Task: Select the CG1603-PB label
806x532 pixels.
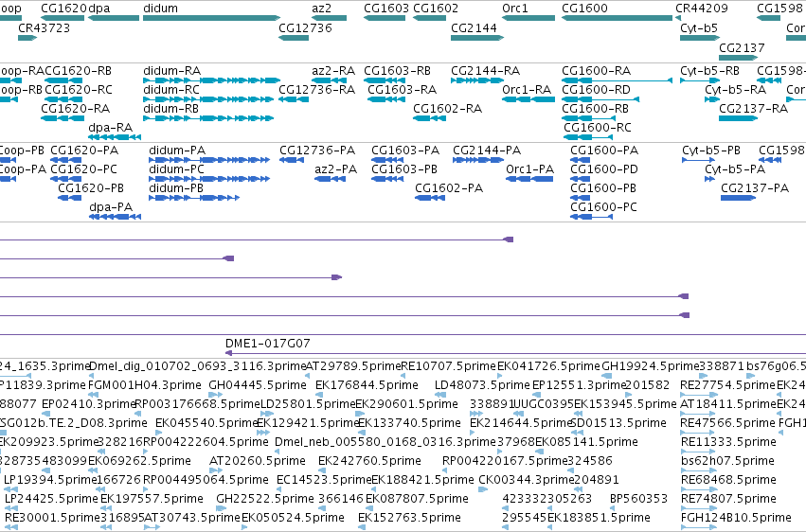Action: tap(404, 168)
